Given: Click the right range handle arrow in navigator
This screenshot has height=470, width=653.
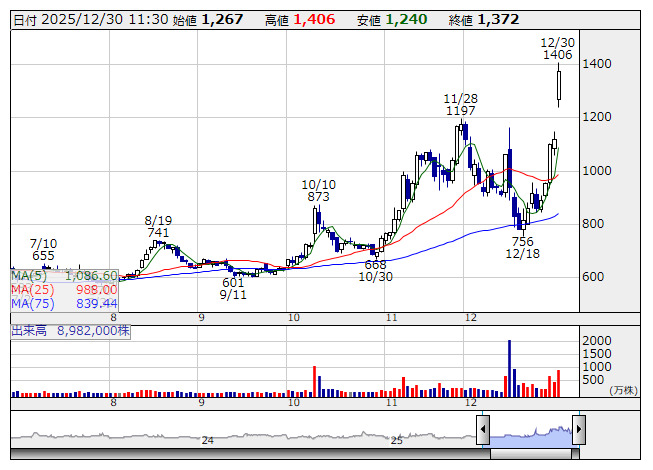Looking at the screenshot, I should pos(578,430).
